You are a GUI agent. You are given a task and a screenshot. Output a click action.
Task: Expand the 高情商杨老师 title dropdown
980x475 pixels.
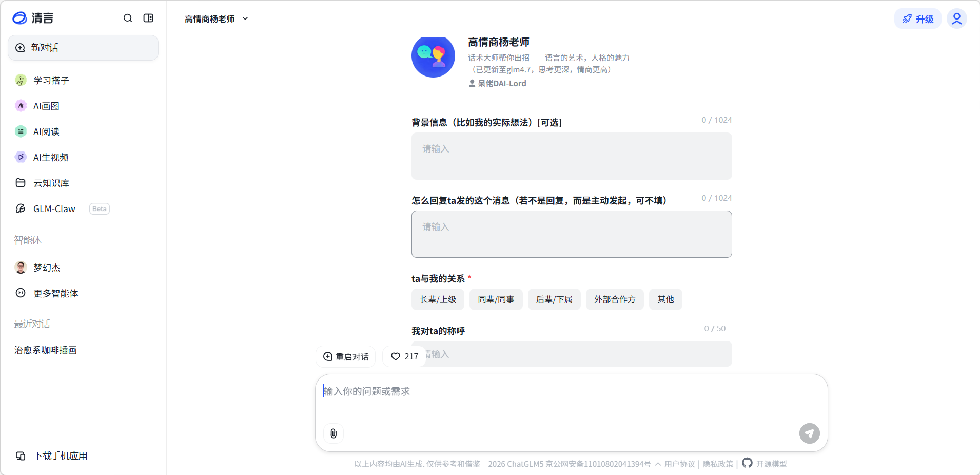[217, 18]
